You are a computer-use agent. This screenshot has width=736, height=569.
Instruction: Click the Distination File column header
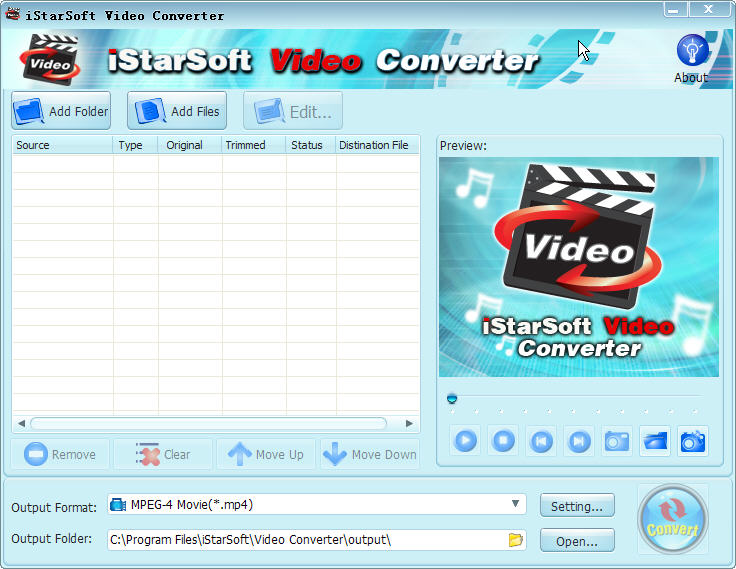(377, 145)
